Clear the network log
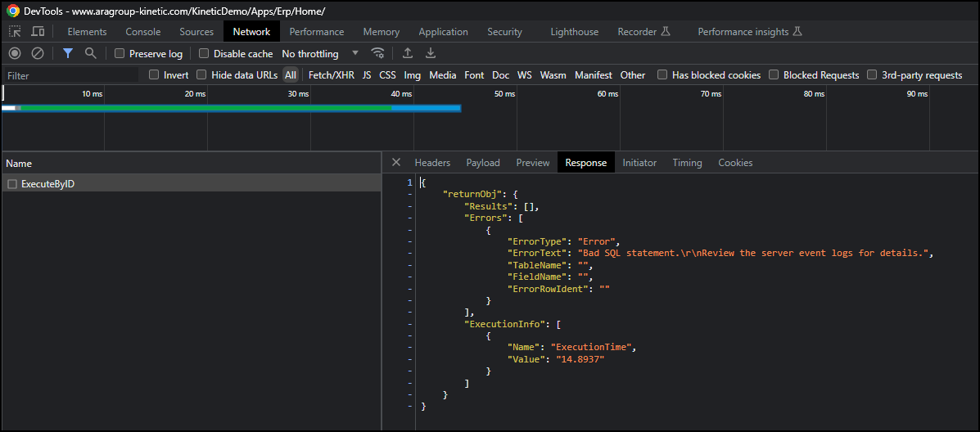The image size is (980, 432). point(38,53)
